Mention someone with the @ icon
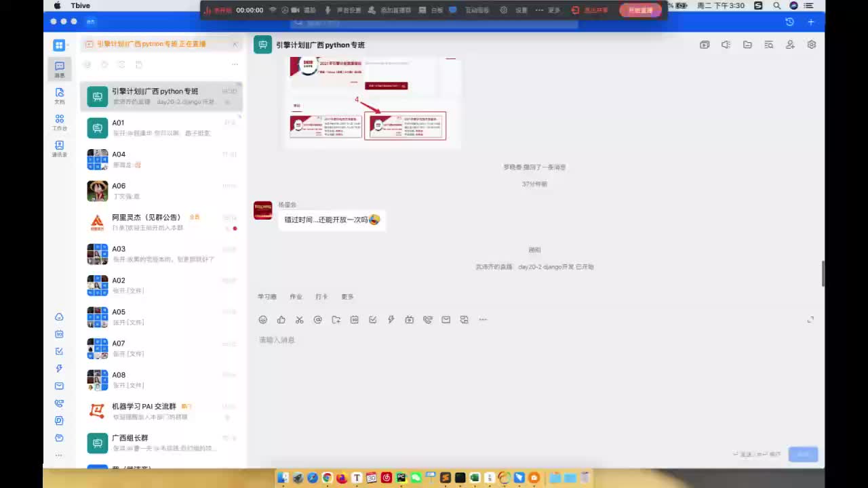Image resolution: width=868 pixels, height=488 pixels. [318, 320]
